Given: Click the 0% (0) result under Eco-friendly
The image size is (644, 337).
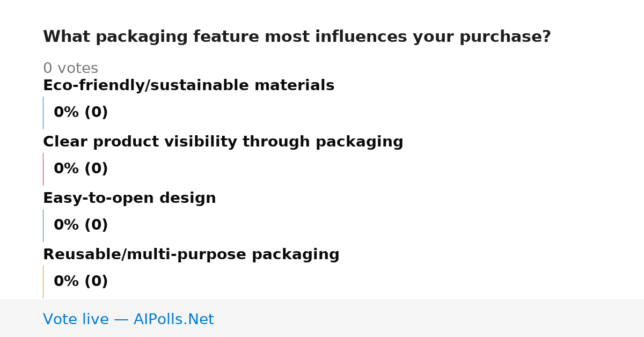Looking at the screenshot, I should [80, 113].
